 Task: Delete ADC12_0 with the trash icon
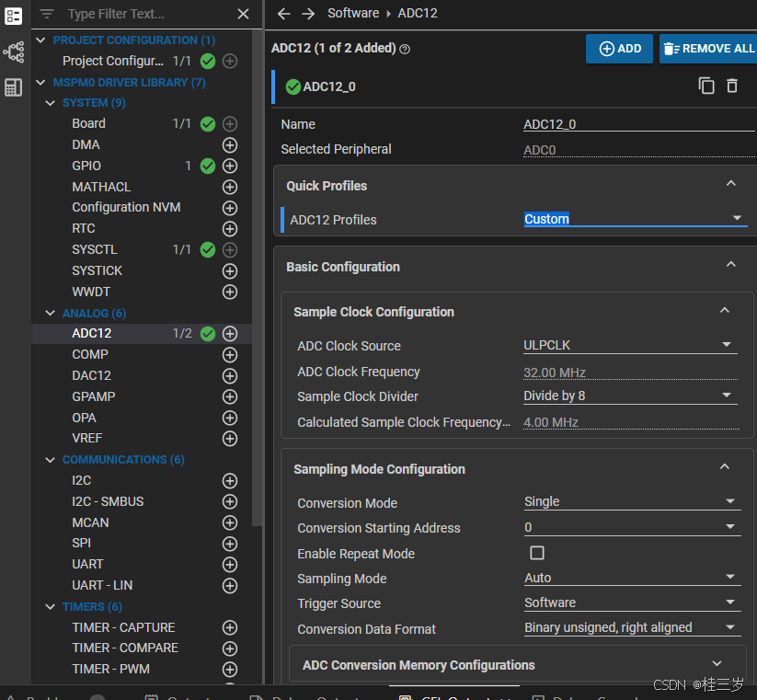pyautogui.click(x=732, y=86)
